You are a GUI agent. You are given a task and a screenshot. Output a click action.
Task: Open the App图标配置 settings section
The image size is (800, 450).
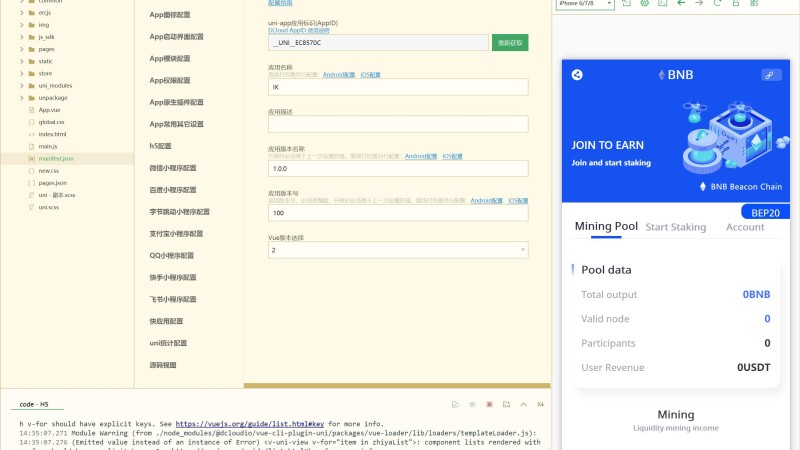click(x=170, y=15)
